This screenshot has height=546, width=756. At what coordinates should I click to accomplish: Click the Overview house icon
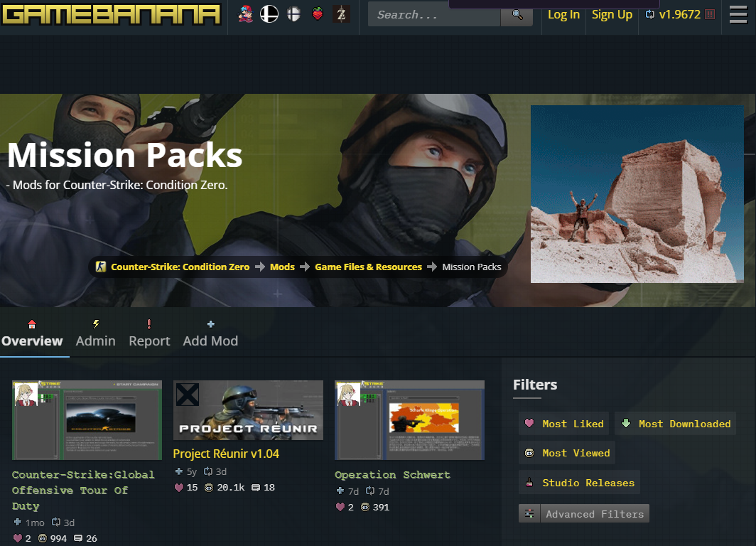pyautogui.click(x=32, y=324)
